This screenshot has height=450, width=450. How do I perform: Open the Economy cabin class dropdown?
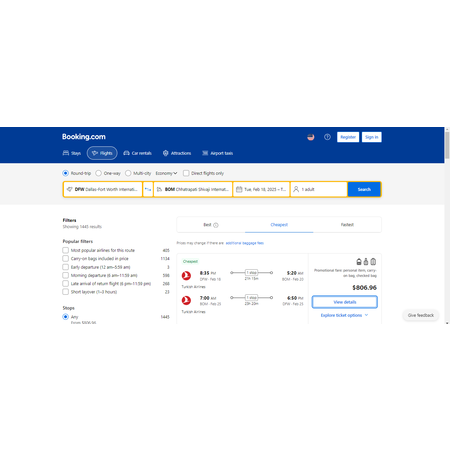coord(166,173)
